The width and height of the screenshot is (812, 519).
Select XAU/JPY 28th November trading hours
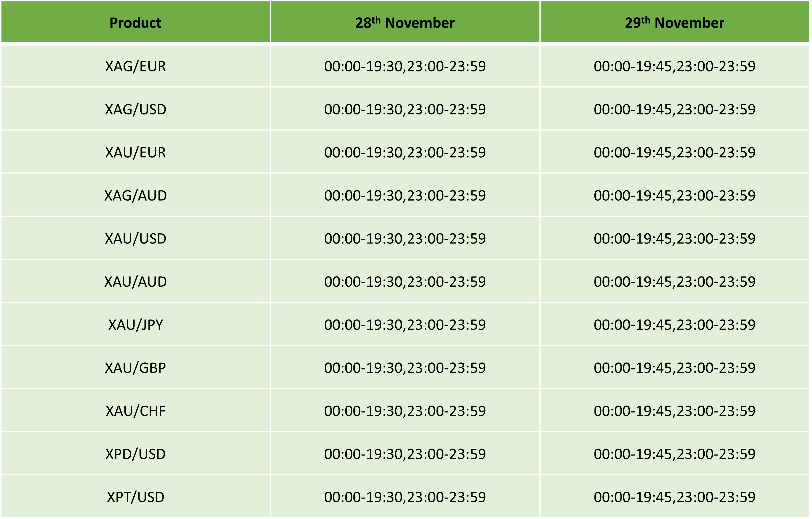click(x=405, y=325)
